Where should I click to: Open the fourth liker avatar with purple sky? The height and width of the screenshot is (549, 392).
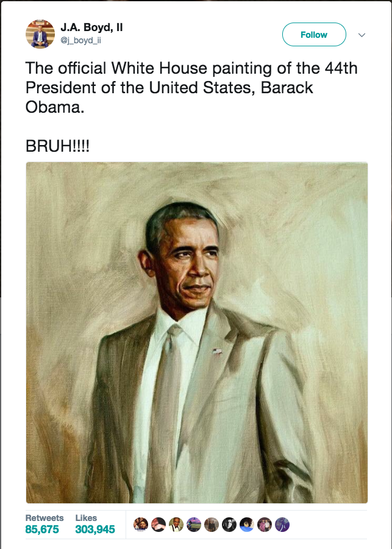click(194, 525)
